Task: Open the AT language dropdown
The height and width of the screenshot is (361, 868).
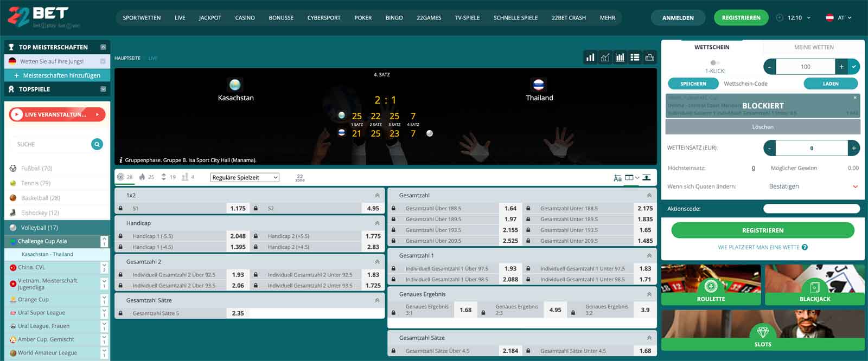Action: click(838, 17)
